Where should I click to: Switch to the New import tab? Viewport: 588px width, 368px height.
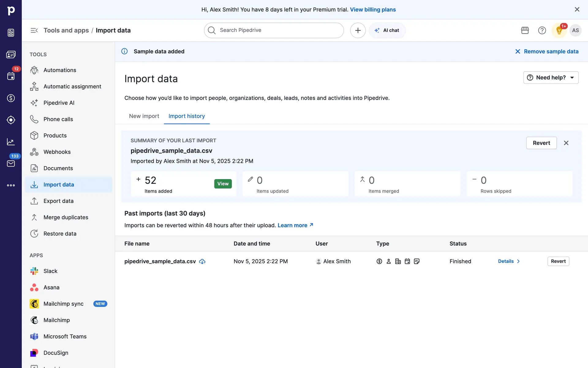coord(144,116)
